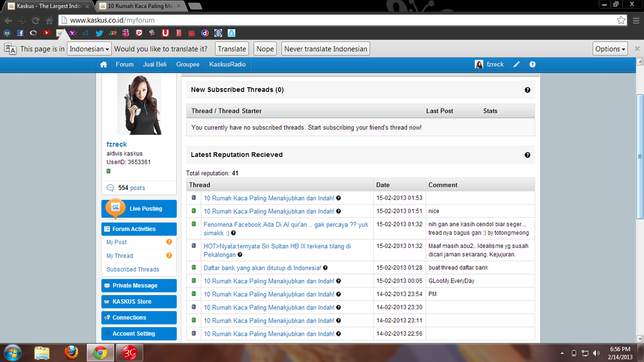Open the Kaskus bookmark in bookmarks bar
The width and height of the screenshot is (644, 362).
(x=60, y=33)
